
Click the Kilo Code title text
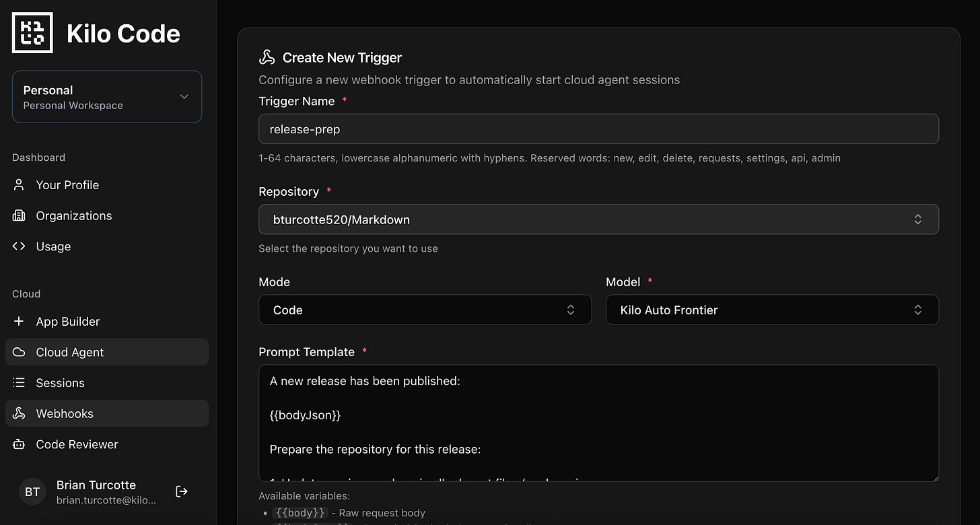123,34
